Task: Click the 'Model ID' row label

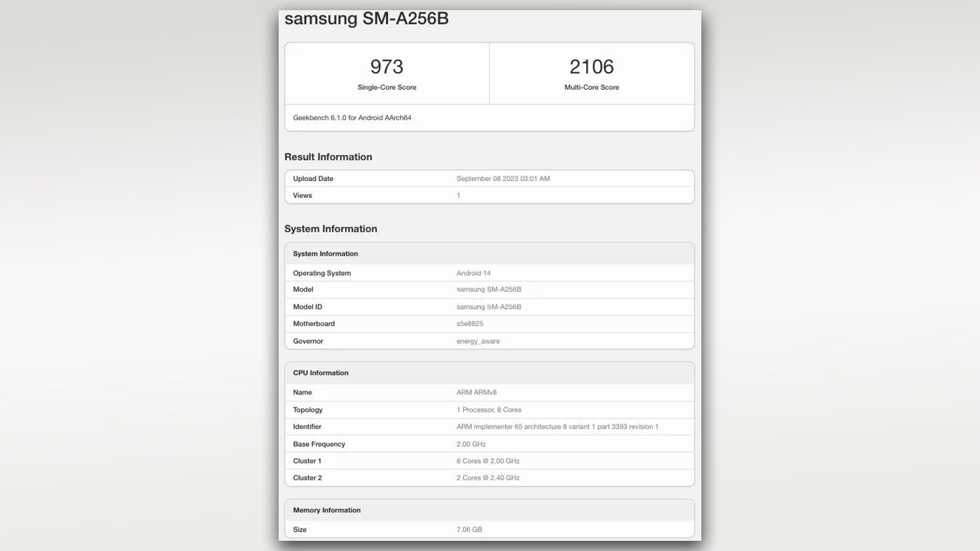Action: 307,307
